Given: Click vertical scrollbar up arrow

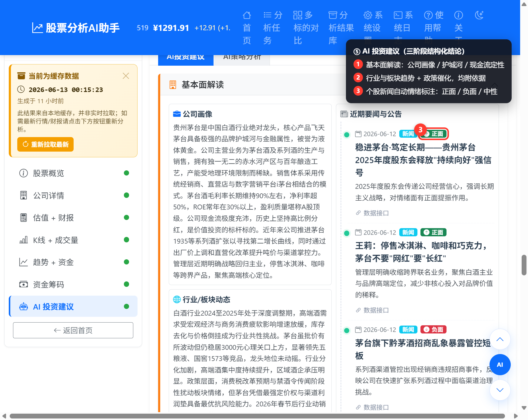Looking at the screenshot, I should point(524,4).
